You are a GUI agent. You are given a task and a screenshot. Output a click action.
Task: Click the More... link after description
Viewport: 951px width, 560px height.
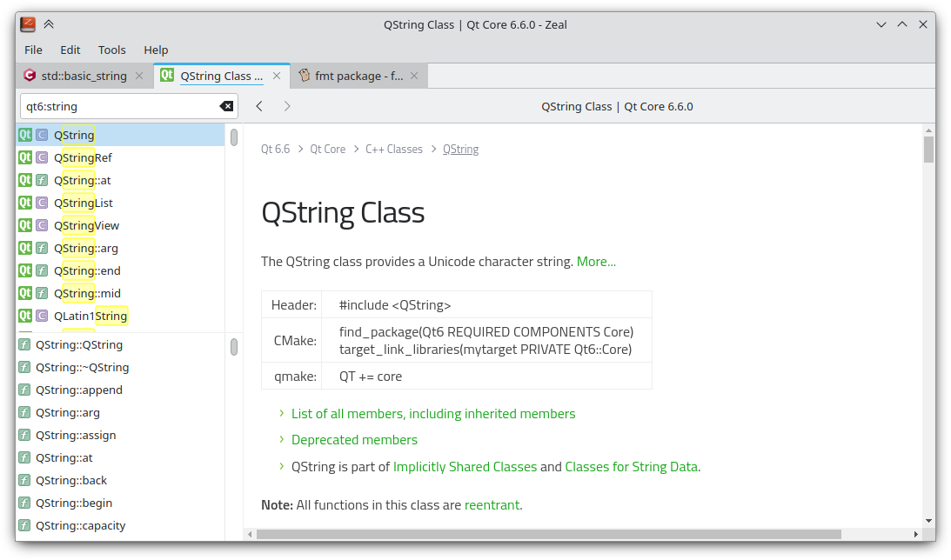tap(596, 261)
